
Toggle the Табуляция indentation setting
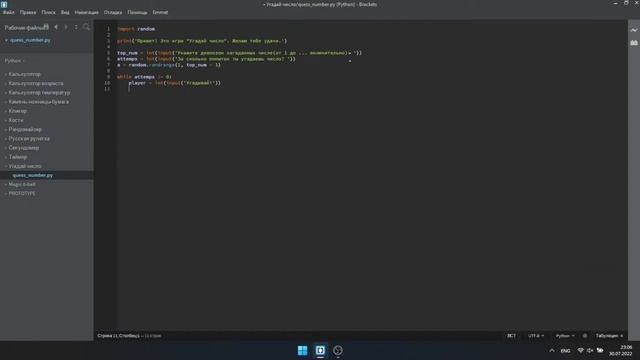point(607,336)
